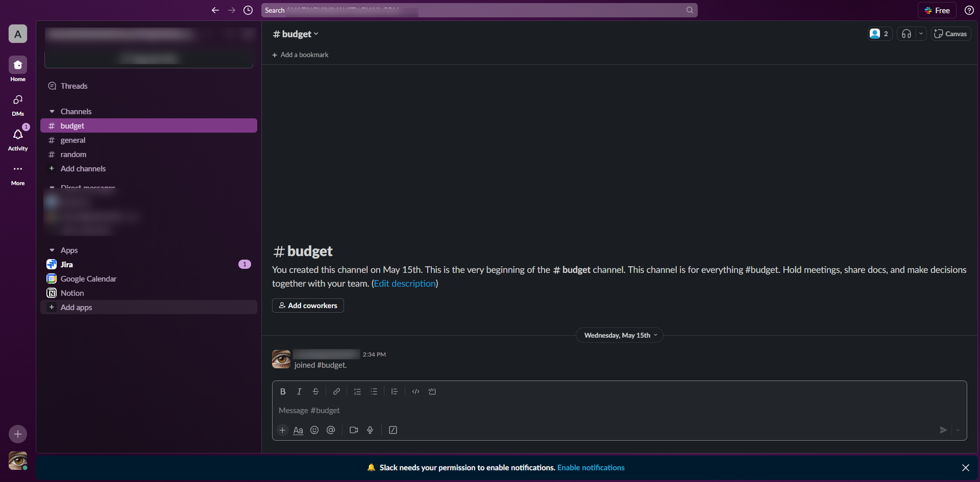Go back in history with left arrow
This screenshot has width=980, height=482.
tap(215, 10)
